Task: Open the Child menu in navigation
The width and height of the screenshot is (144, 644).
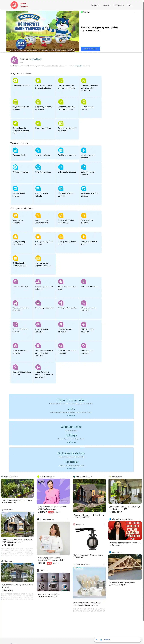Action: 129,5
